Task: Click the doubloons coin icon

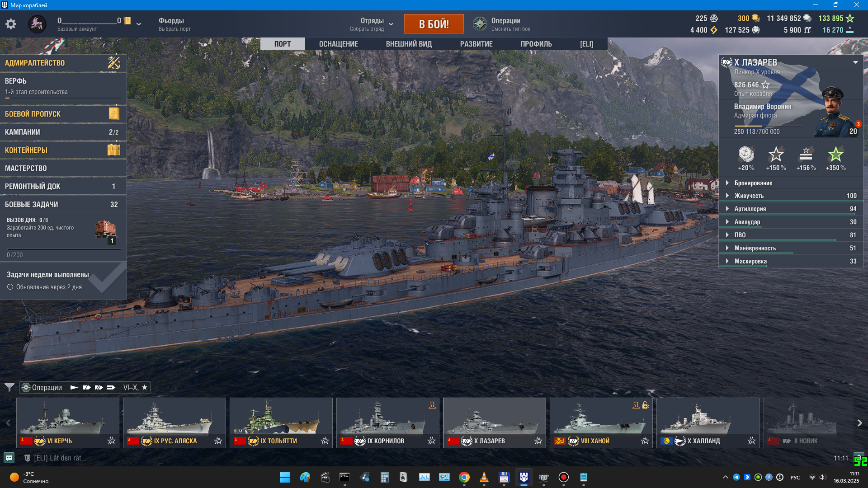Action: pos(755,18)
